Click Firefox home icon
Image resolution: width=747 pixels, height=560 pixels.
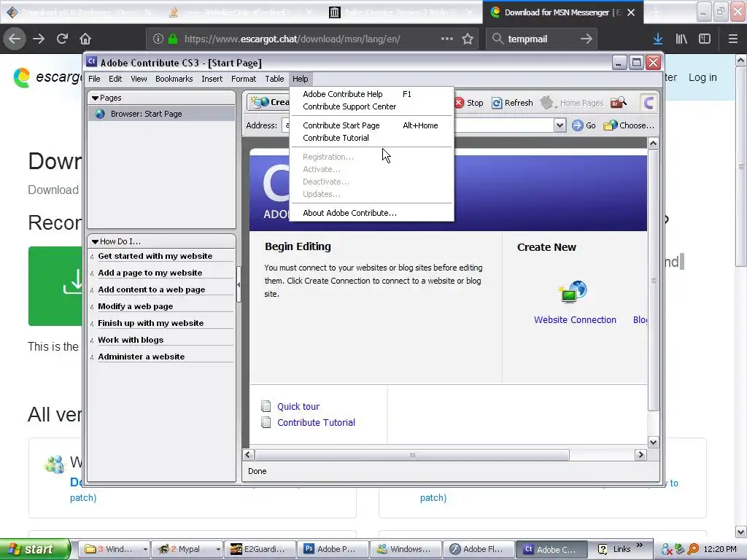coord(85,39)
